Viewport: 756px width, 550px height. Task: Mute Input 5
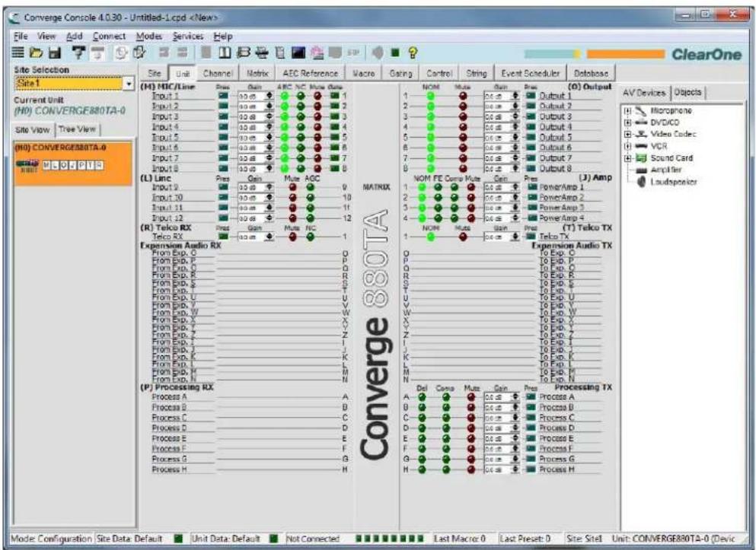317,137
